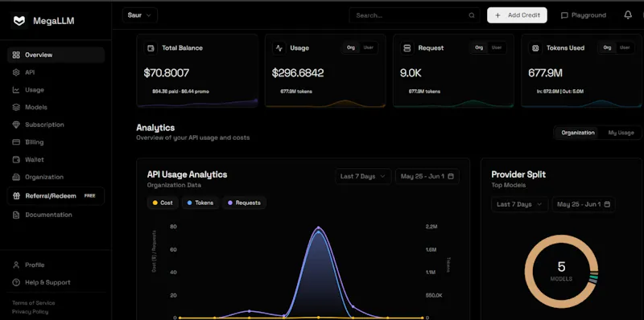Open the Billing menu item
The height and width of the screenshot is (320, 644).
(56, 142)
